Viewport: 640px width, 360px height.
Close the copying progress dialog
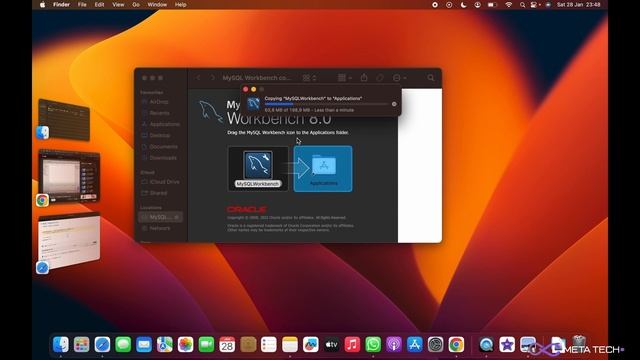tap(245, 89)
